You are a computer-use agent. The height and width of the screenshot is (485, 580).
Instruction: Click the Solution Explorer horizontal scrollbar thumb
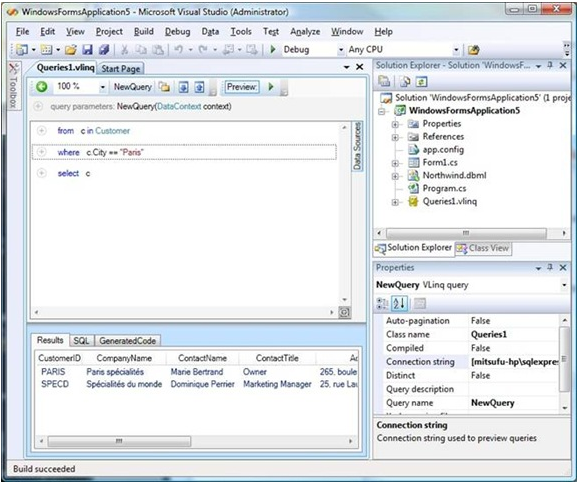click(466, 233)
